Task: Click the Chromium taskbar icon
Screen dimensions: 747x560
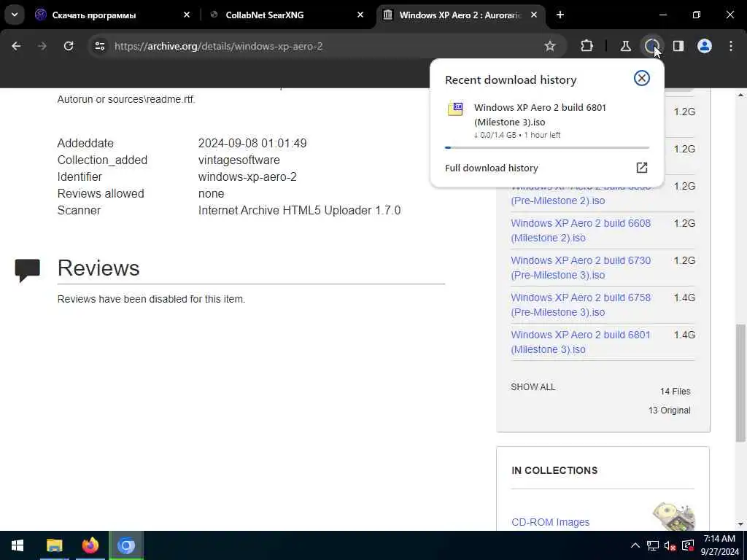Action: click(x=126, y=545)
